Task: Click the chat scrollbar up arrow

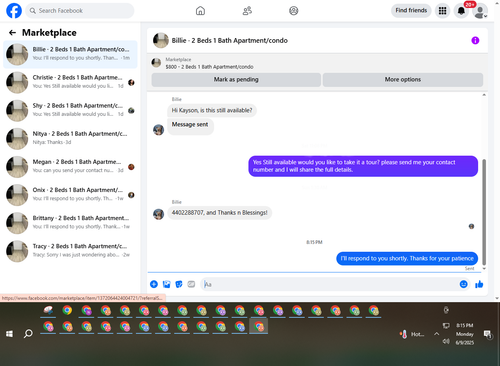Action: [x=484, y=95]
